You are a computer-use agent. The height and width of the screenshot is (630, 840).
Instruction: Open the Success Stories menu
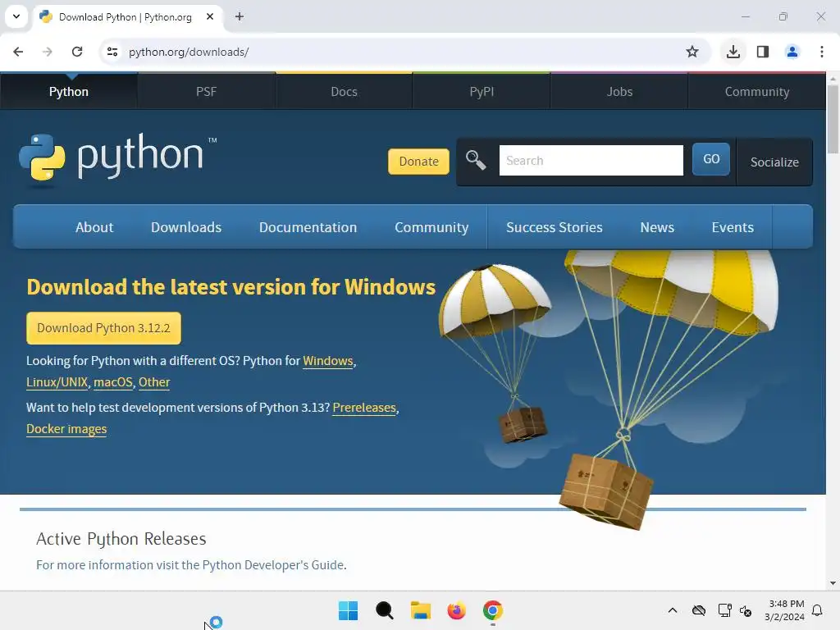555,227
